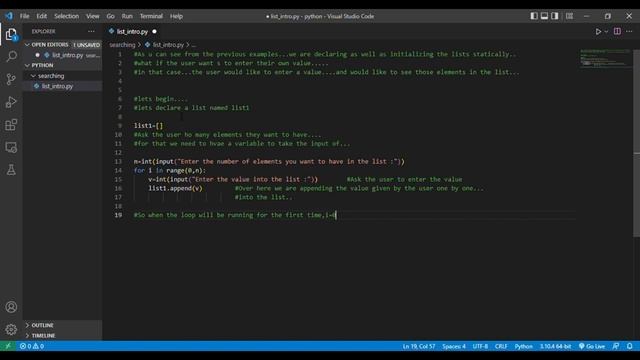The height and width of the screenshot is (360, 640).
Task: Select list_intro.py in the file tree
Action: (x=58, y=86)
